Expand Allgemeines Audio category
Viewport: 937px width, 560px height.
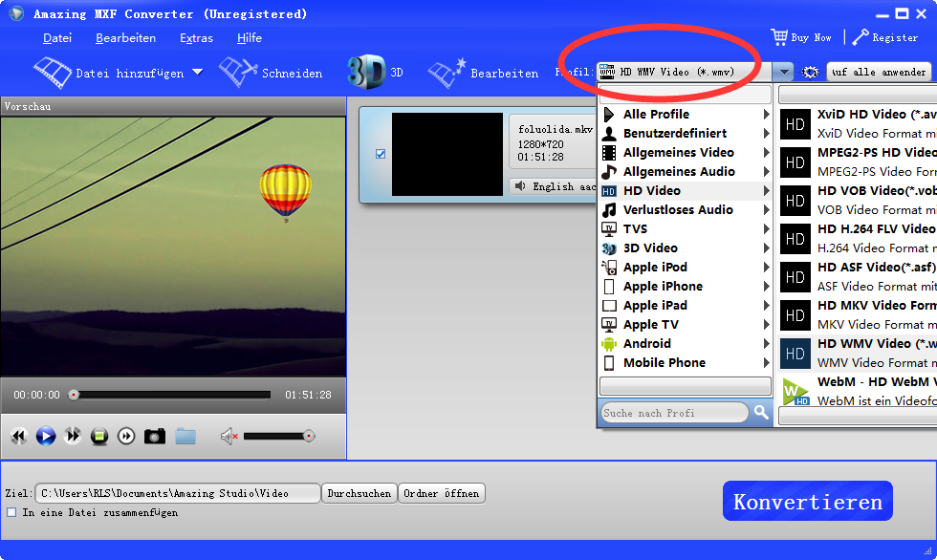(686, 171)
